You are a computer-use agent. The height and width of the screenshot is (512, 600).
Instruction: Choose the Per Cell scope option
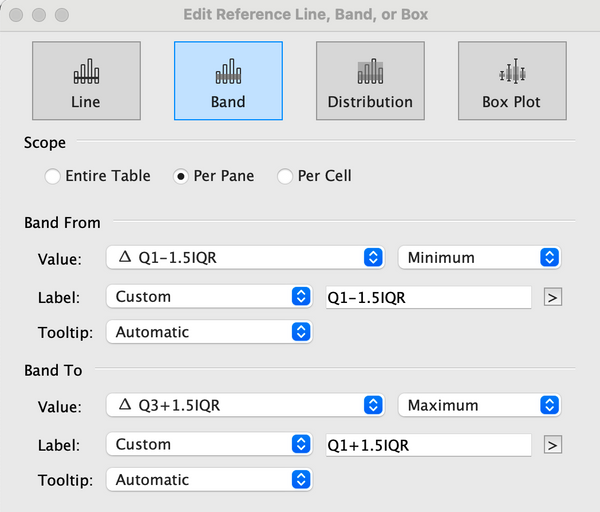pos(285,177)
